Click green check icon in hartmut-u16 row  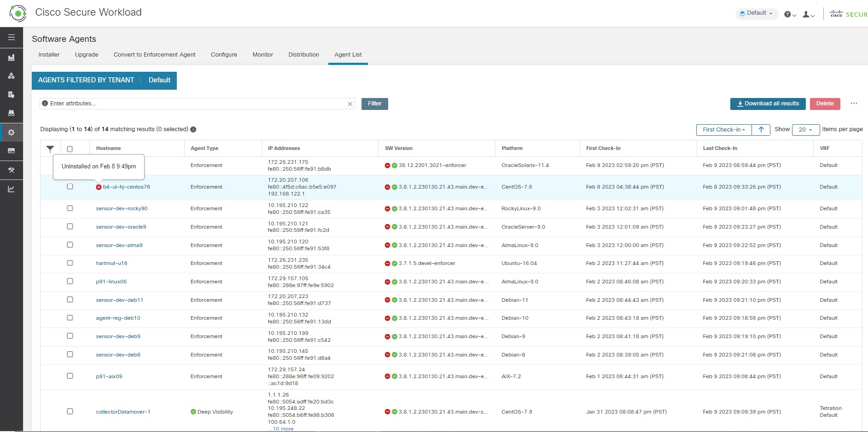395,264
